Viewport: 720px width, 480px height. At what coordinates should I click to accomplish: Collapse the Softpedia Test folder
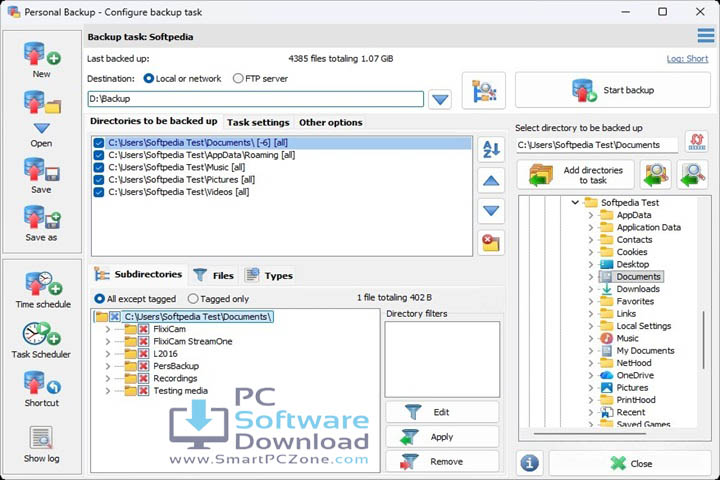click(x=575, y=203)
